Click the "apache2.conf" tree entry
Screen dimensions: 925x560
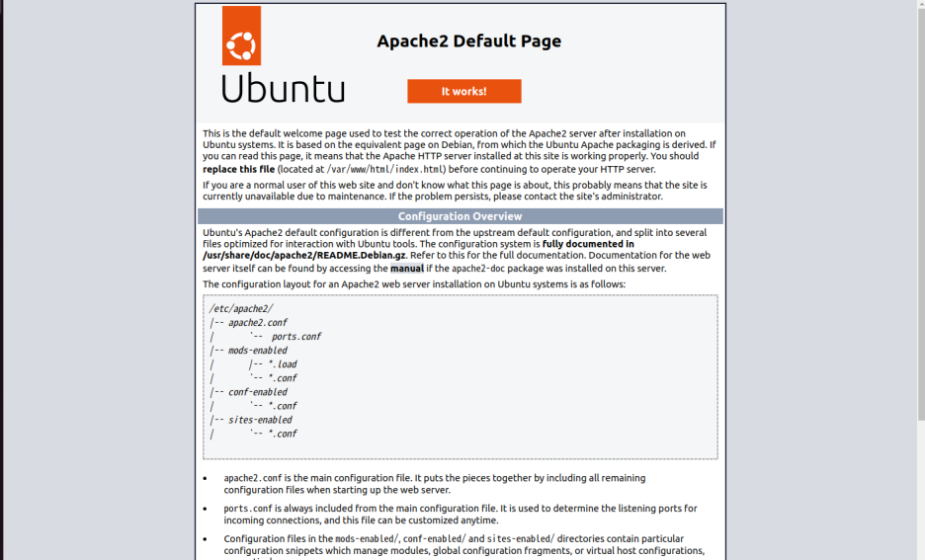click(258, 322)
